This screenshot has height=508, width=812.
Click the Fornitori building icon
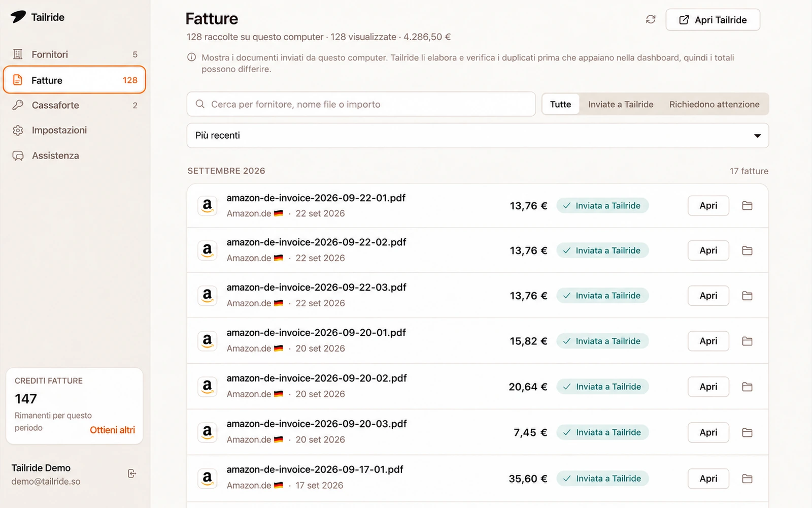[18, 54]
